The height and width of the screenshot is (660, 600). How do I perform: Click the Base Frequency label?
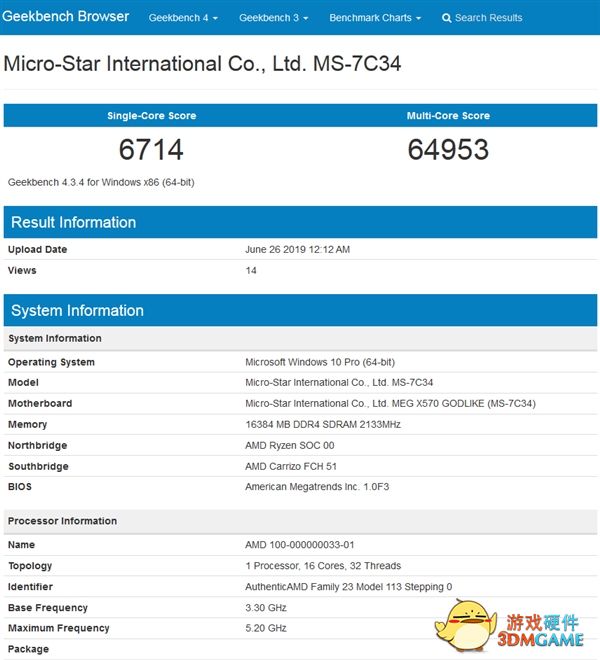click(x=48, y=608)
